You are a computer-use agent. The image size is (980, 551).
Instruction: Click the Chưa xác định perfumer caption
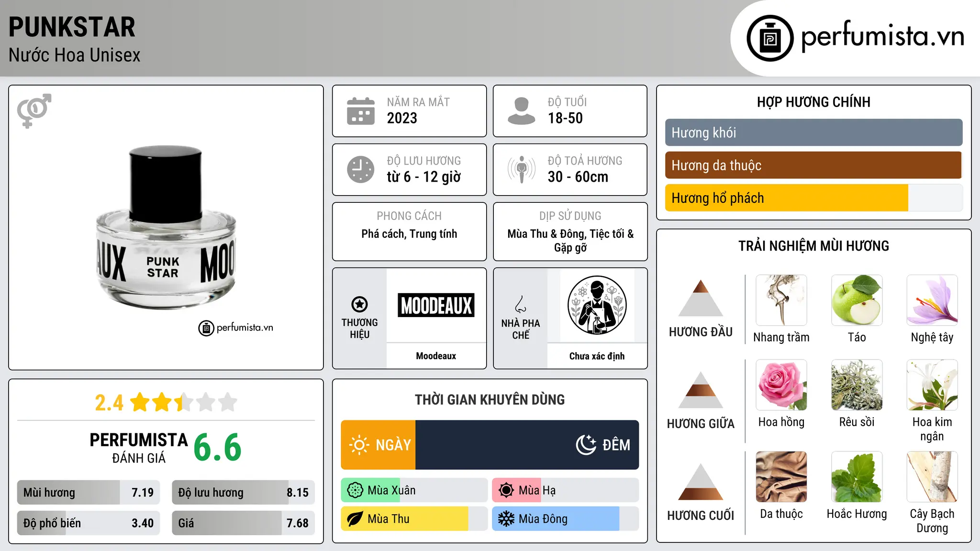click(597, 356)
